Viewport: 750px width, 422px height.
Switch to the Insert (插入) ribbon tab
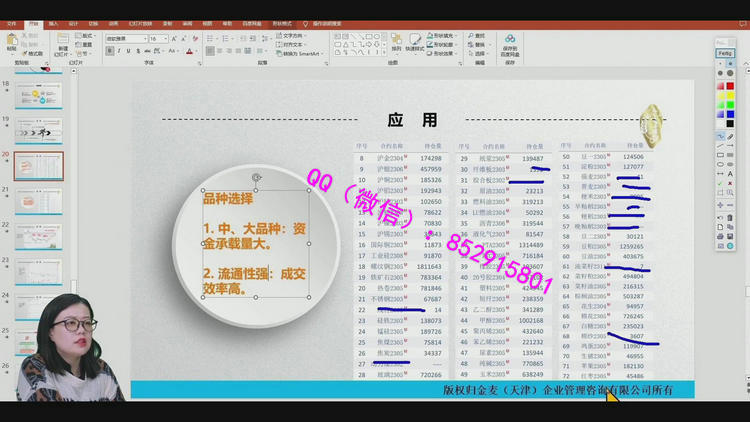click(x=53, y=23)
